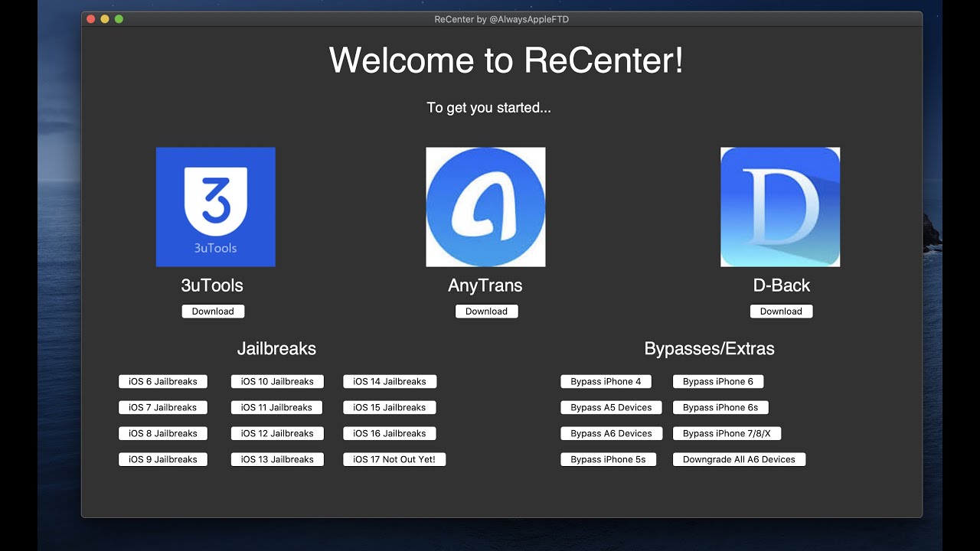Image resolution: width=980 pixels, height=551 pixels.
Task: Click the ReCenter window title bar text
Action: (501, 19)
